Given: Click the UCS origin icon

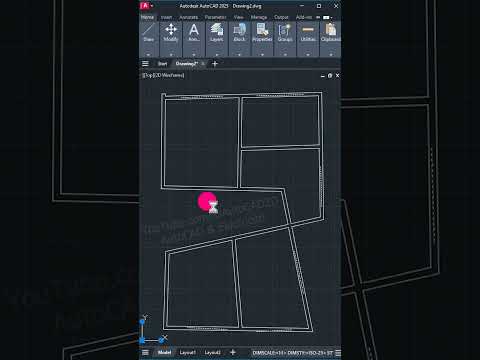Looking at the screenshot, I should 142,340.
